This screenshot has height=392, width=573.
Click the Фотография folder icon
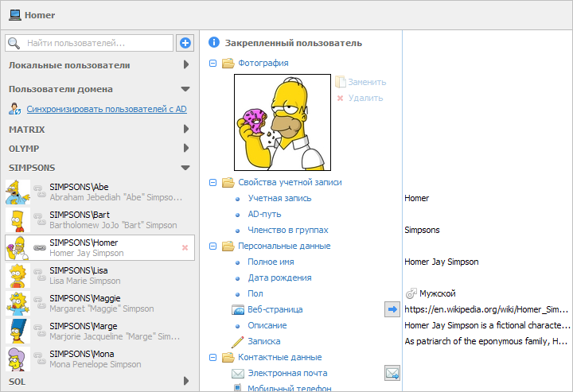pos(228,63)
